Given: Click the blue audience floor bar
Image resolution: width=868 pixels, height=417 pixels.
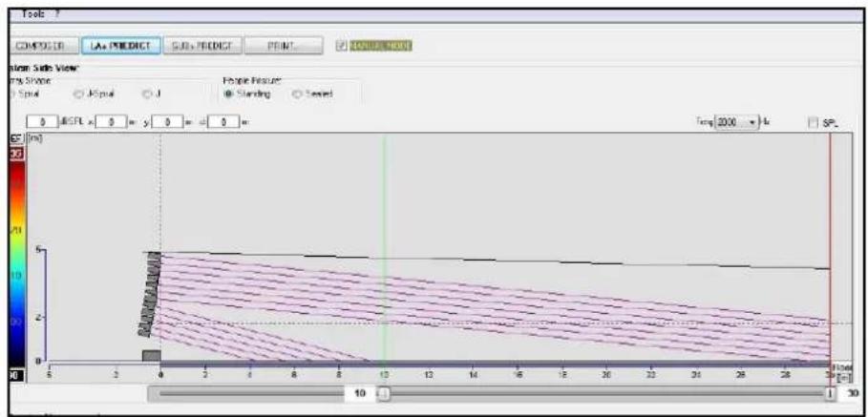Looking at the screenshot, I should pyautogui.click(x=496, y=364).
